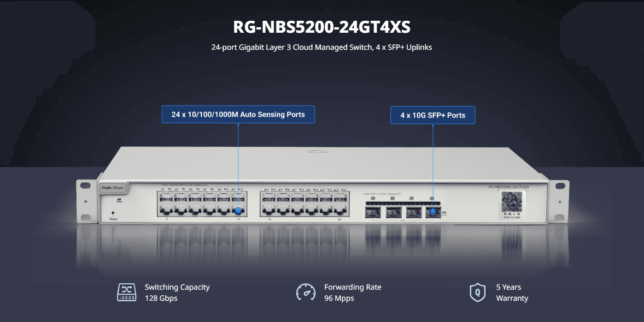Click the first SFP+ port on the switch
Image resolution: width=644 pixels, height=322 pixels.
tap(372, 212)
